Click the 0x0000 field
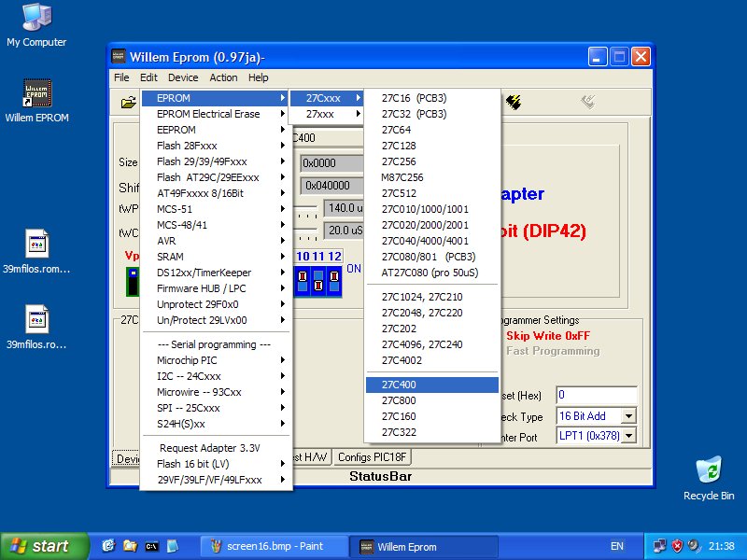This screenshot has width=747, height=560. (332, 163)
